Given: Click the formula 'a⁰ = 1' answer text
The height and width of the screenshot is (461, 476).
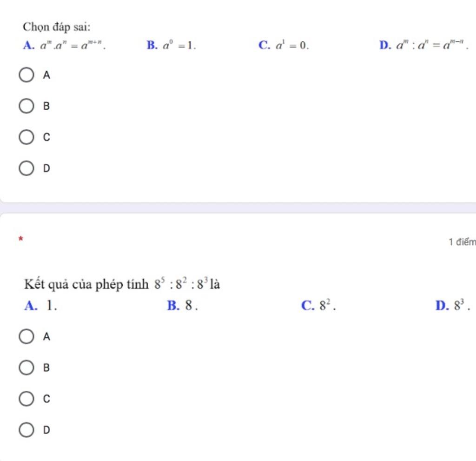Looking at the screenshot, I should pyautogui.click(x=179, y=46).
